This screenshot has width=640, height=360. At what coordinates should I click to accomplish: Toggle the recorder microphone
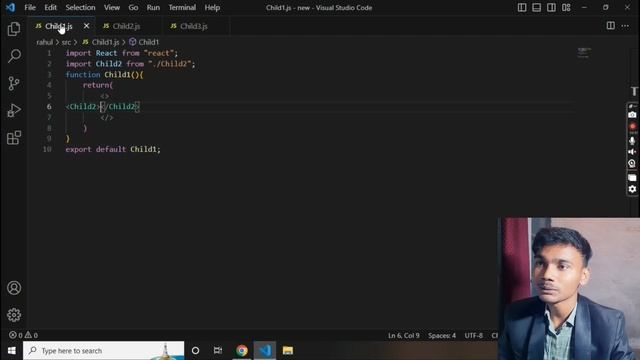tap(632, 141)
